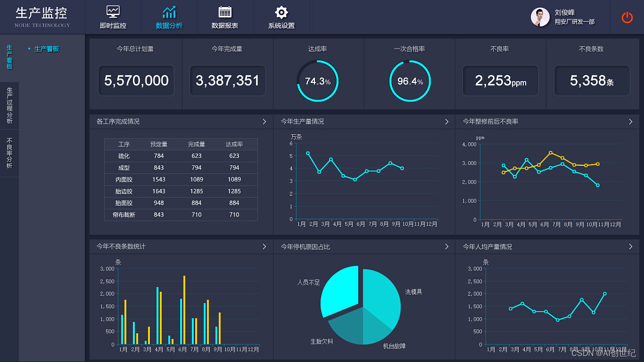644x362 pixels.
Task: Click the real-time monitoring screen icon
Action: coord(113,12)
